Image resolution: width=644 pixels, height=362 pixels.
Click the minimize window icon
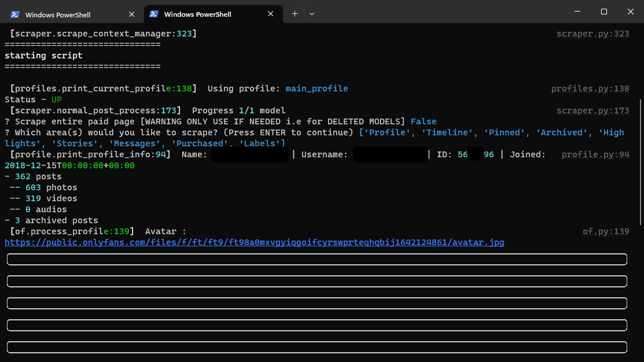pos(577,12)
